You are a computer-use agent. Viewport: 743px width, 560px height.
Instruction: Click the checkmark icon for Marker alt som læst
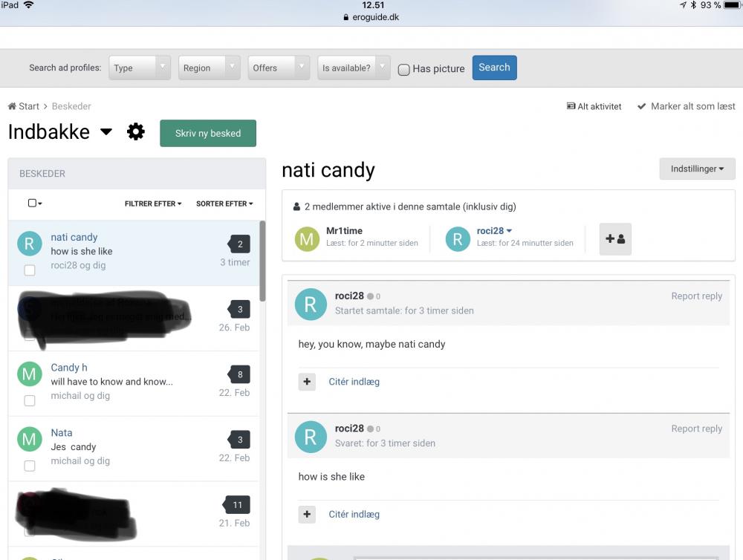[x=642, y=106]
